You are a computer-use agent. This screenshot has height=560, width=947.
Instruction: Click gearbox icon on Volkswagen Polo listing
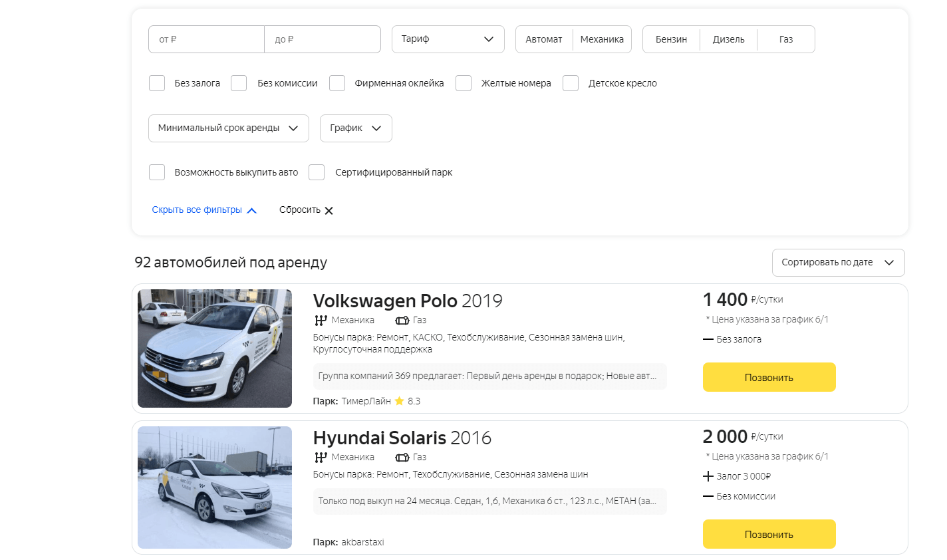click(x=321, y=320)
